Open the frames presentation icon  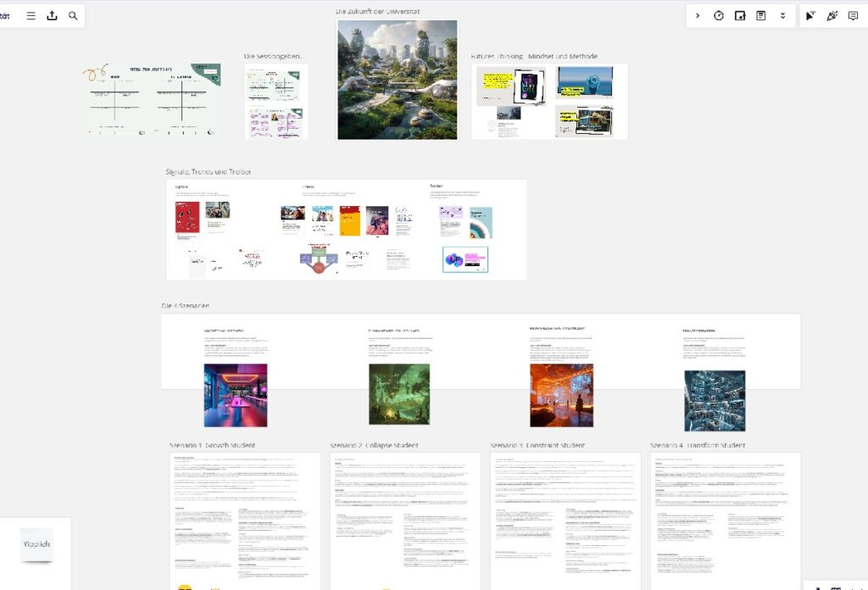[x=739, y=15]
